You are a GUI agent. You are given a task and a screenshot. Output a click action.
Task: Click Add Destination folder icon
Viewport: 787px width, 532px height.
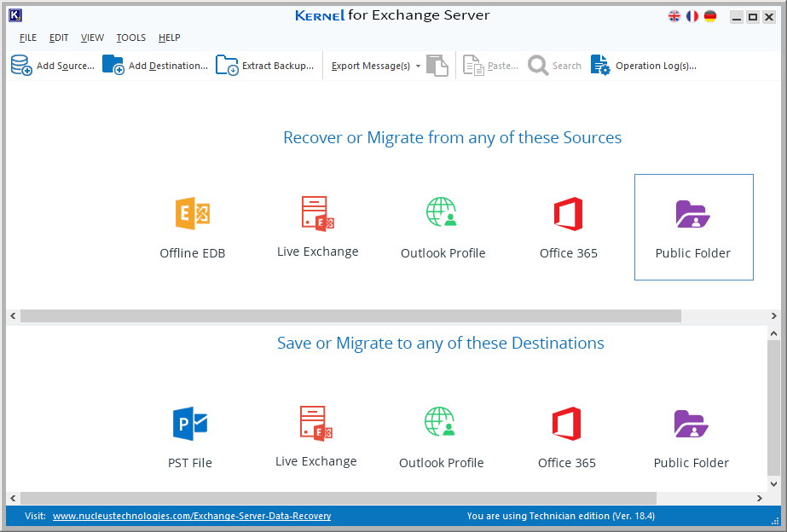(113, 66)
